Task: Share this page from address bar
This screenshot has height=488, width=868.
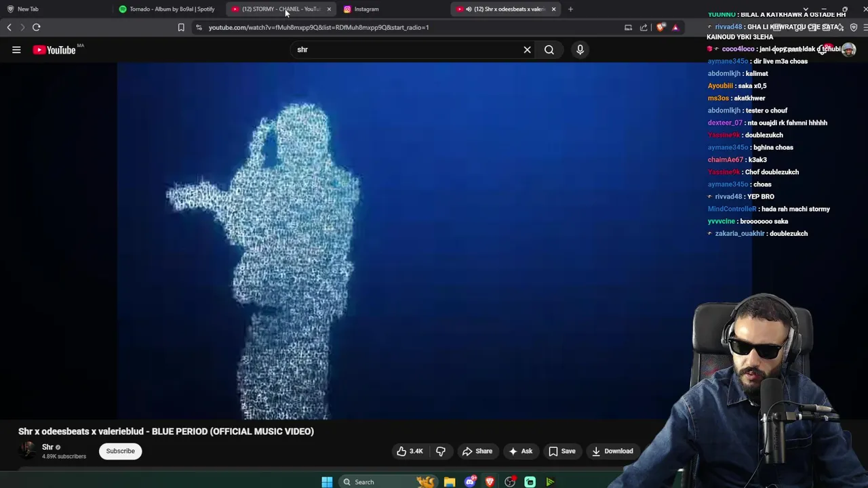Action: point(644,27)
